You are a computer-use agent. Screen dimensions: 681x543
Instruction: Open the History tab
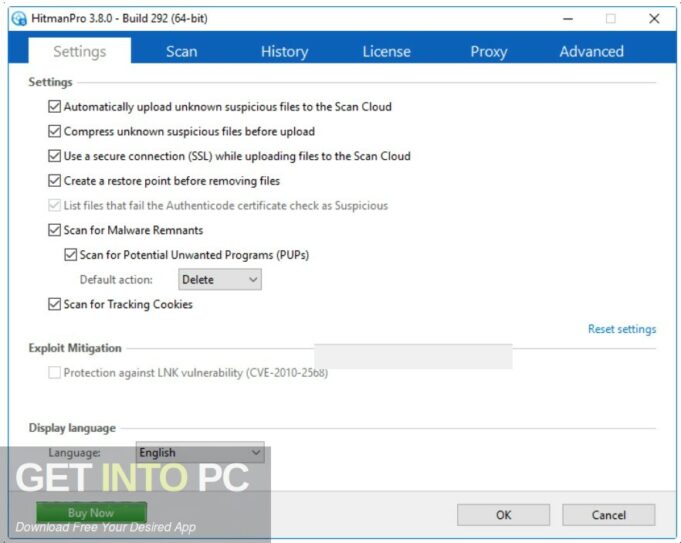click(284, 51)
